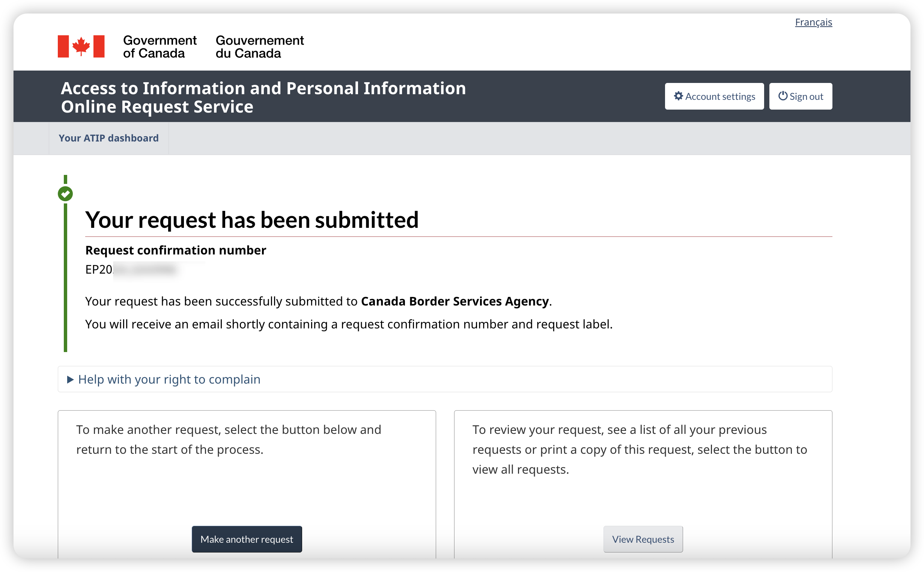Expand Help with your right to complain
The image size is (924, 572).
pos(169,379)
